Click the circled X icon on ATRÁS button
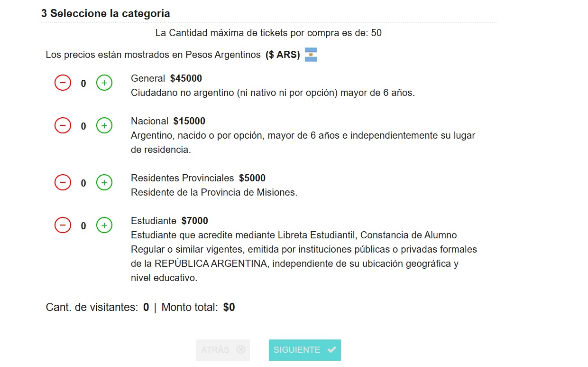Screen dimensions: 588x367 pos(241,349)
